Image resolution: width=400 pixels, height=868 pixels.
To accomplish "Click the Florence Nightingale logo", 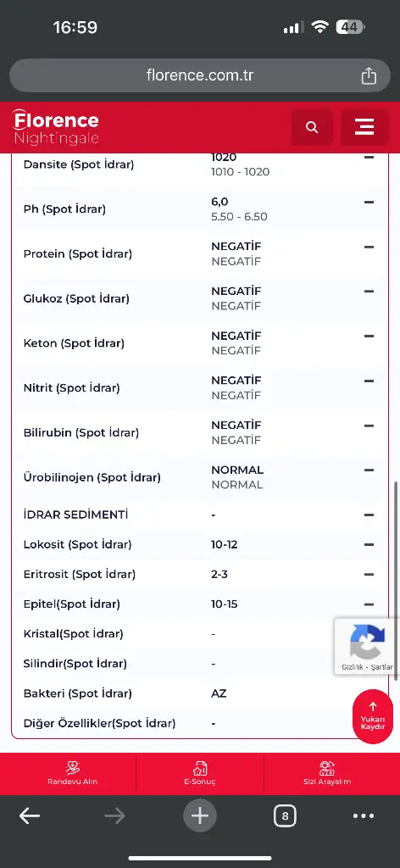I will pyautogui.click(x=55, y=127).
